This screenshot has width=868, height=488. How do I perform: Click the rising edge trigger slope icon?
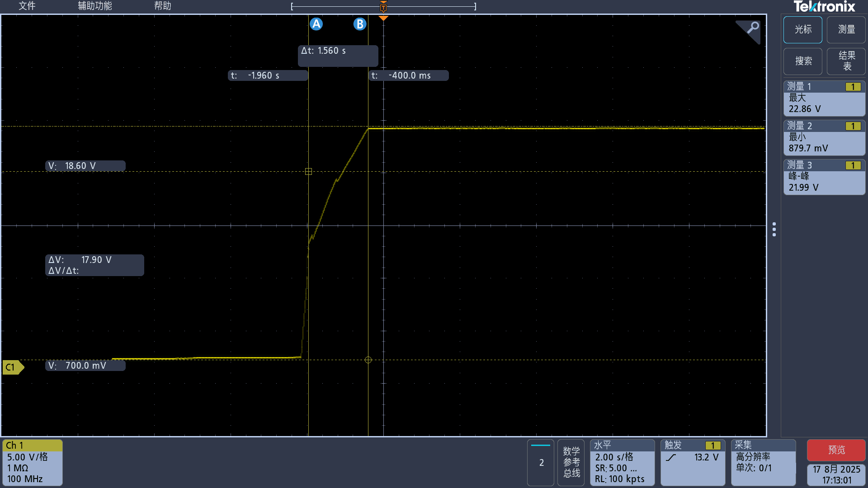click(x=671, y=457)
